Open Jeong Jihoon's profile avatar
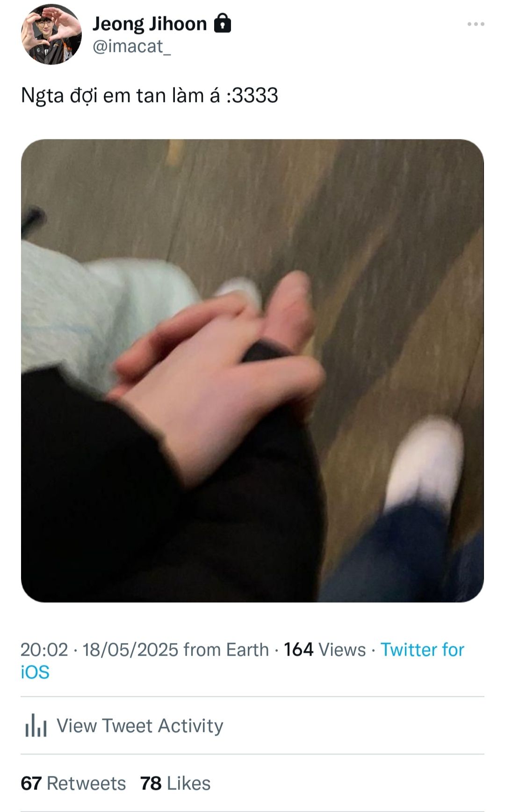 pos(51,34)
